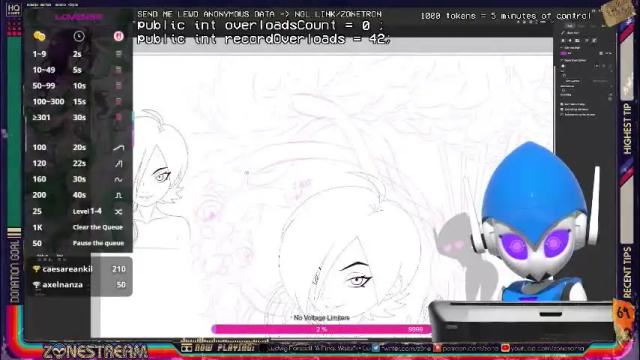
Task: Click the HQ badge in top-left corner
Action: point(13,9)
